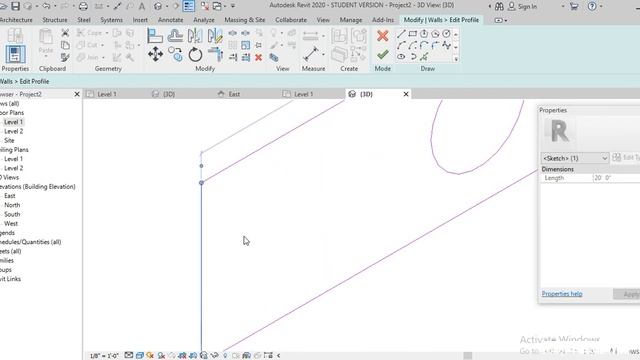Select Mirror - Draw Axis tool

point(215,36)
